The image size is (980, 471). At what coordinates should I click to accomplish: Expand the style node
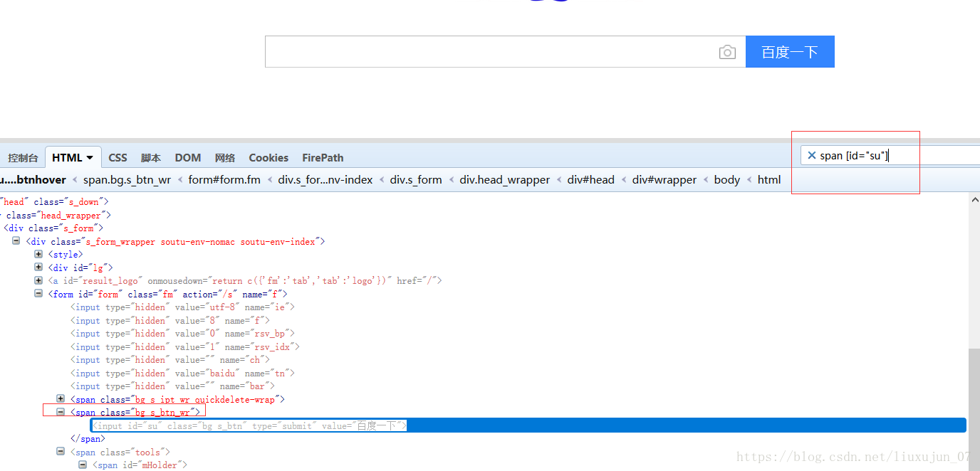pos(38,253)
